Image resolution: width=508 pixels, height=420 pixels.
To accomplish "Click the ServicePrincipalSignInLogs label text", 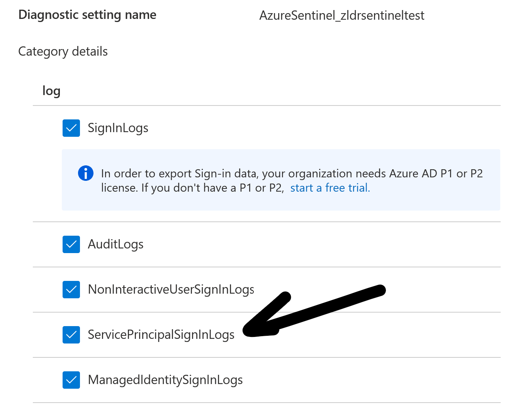I will [161, 335].
